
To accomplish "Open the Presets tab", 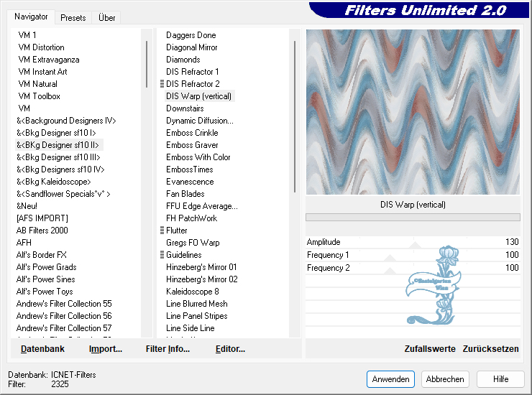I will pos(73,18).
